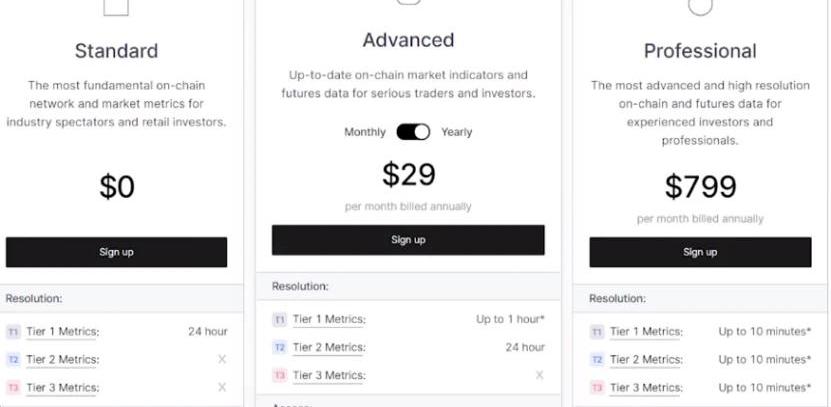
Task: Open Tier 1 Metrics link in Standard plan
Action: 63,332
